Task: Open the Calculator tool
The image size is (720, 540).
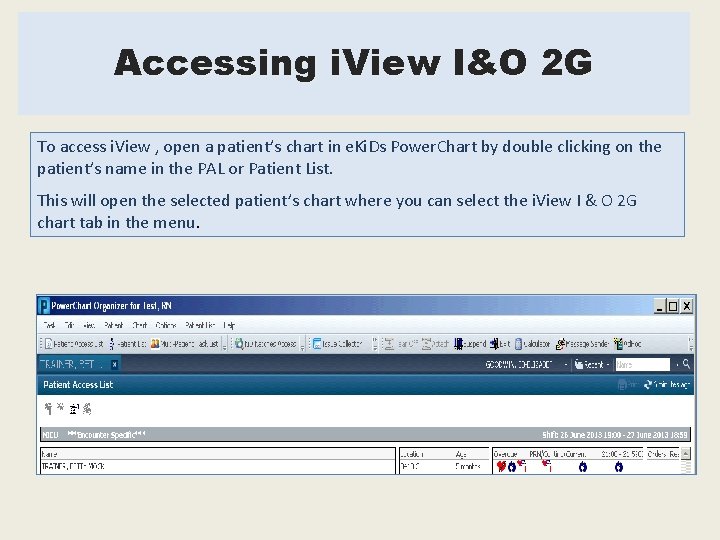Action: pos(532,343)
